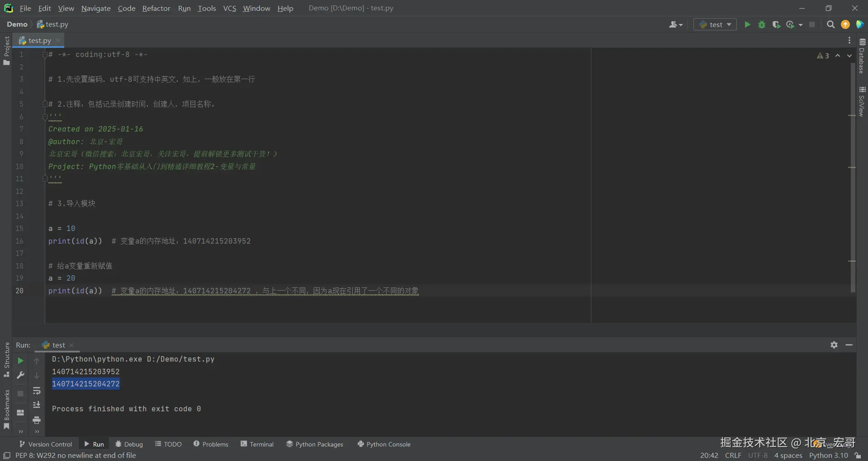Jump to next highlighted warning
The image size is (868, 461).
point(849,56)
